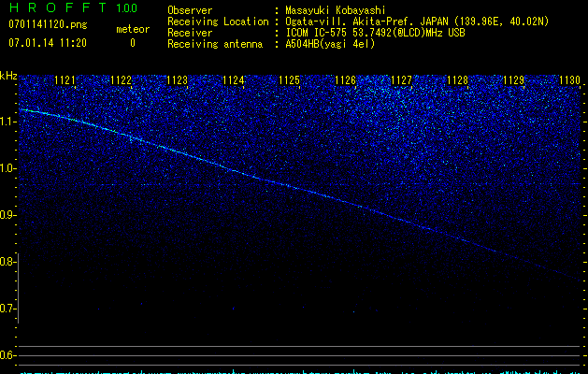588x374 pixels.
Task: Select location text Ogata-vill. Akita-Pref. JAPAN
Action: [366, 22]
